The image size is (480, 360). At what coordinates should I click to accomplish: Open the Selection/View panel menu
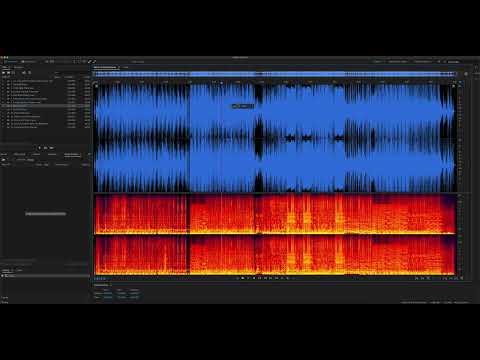[x=111, y=285]
